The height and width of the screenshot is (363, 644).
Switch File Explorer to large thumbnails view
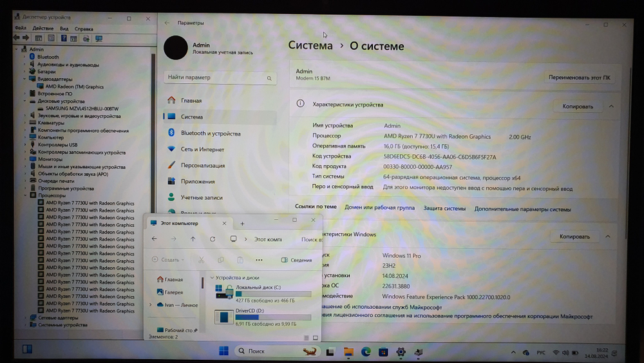coord(316,337)
